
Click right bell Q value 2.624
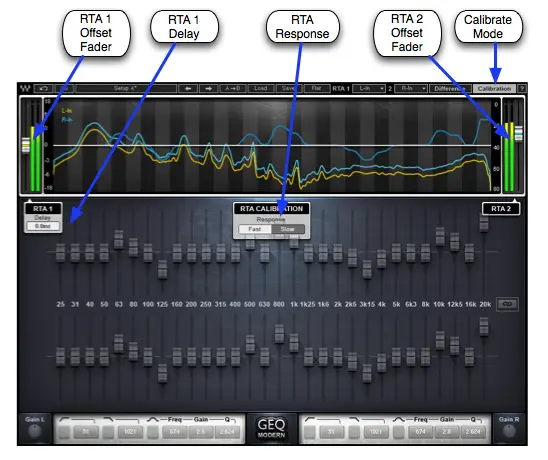pyautogui.click(x=473, y=432)
